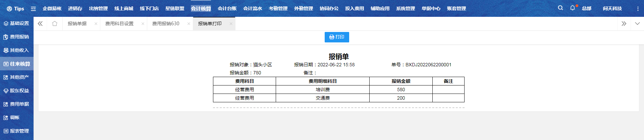This screenshot has width=644, height=140.
Task: Open 基础设置 in the sidebar
Action: 17,24
